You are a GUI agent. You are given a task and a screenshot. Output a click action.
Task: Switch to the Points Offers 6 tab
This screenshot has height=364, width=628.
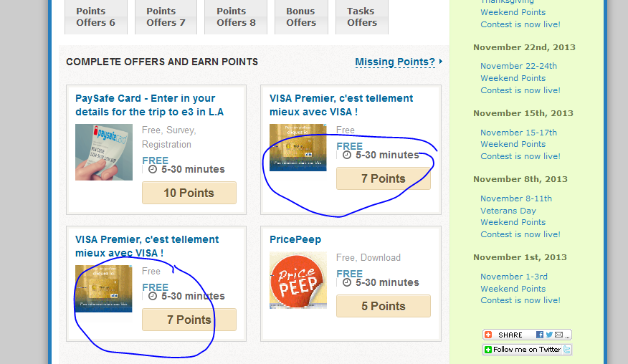point(95,16)
